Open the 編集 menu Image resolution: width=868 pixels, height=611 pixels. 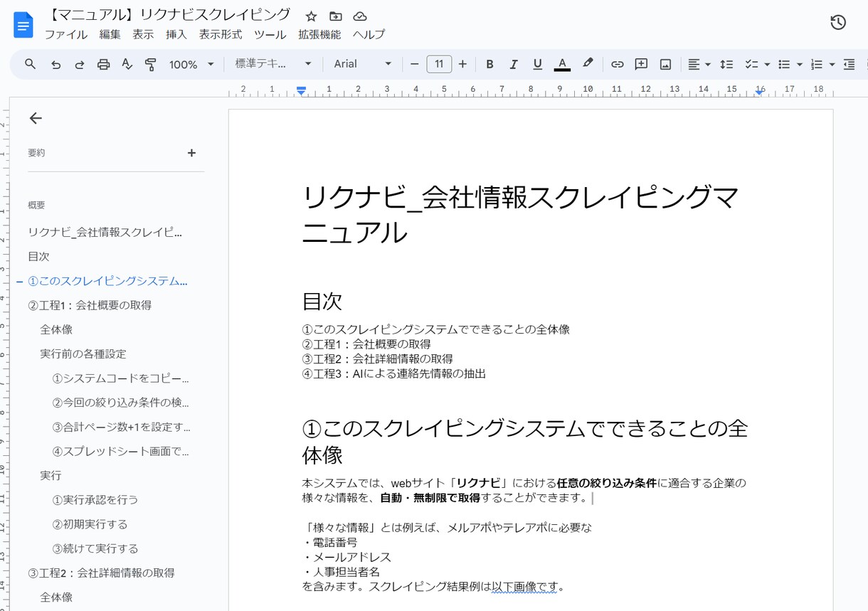(110, 34)
